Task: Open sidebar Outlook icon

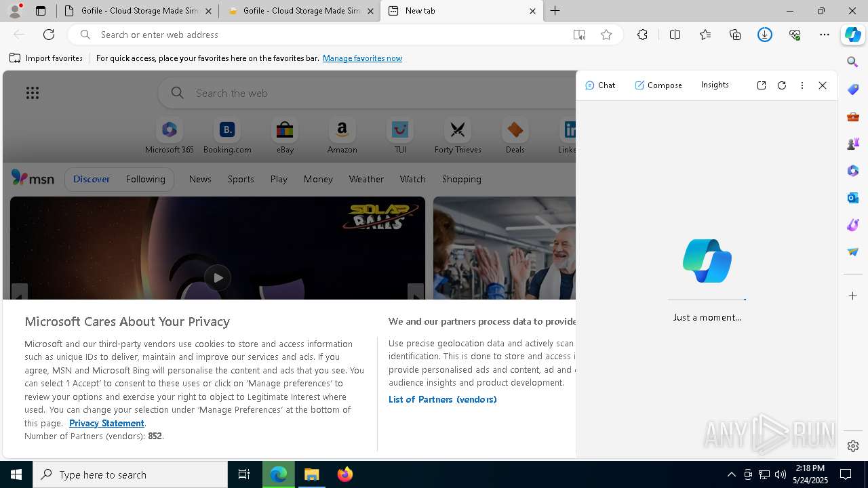Action: [x=853, y=198]
